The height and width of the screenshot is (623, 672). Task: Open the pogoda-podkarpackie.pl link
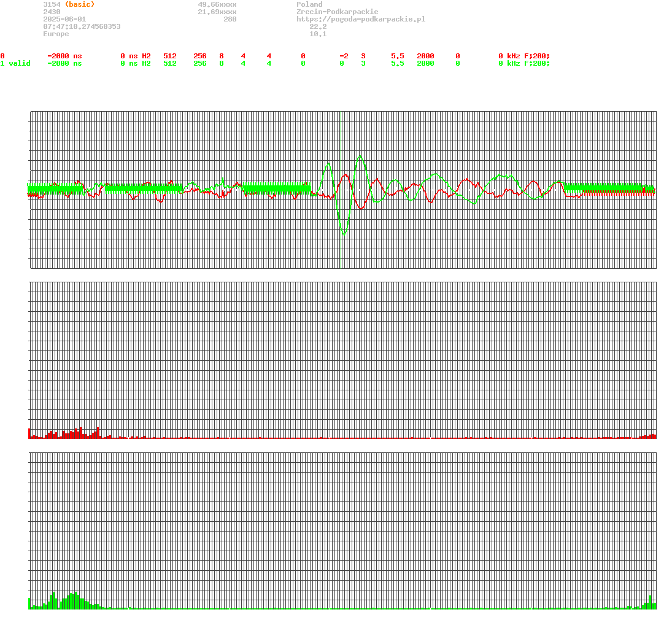click(361, 19)
